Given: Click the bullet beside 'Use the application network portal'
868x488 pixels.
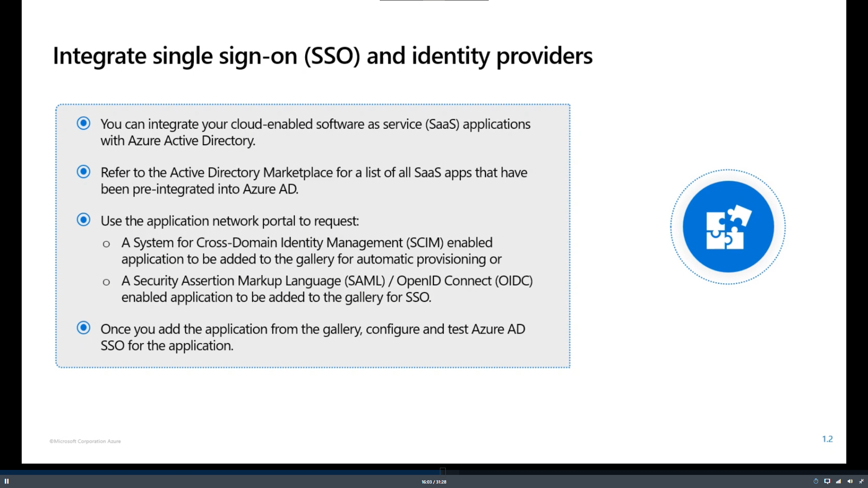Looking at the screenshot, I should tap(84, 220).
